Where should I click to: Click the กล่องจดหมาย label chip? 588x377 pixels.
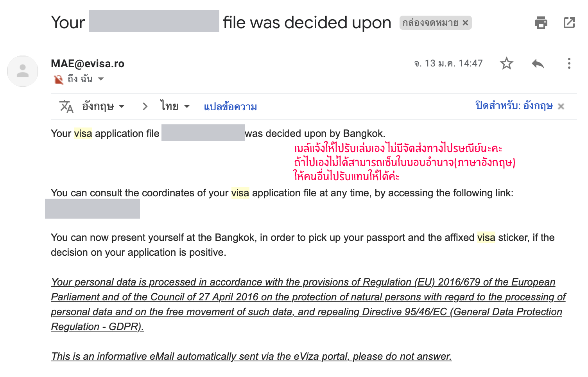click(x=430, y=23)
